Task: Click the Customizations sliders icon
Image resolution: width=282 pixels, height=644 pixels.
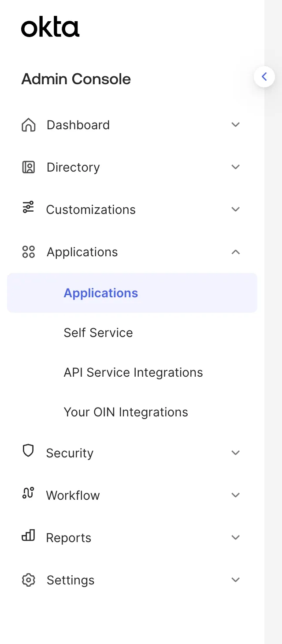Action: (x=28, y=207)
